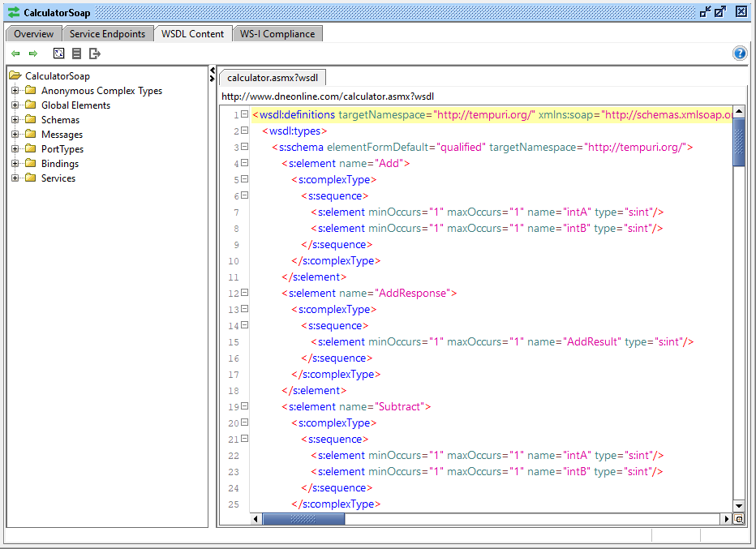Collapse the fold toggle on line 1
Viewport: 756px width, 549px height.
(x=244, y=114)
